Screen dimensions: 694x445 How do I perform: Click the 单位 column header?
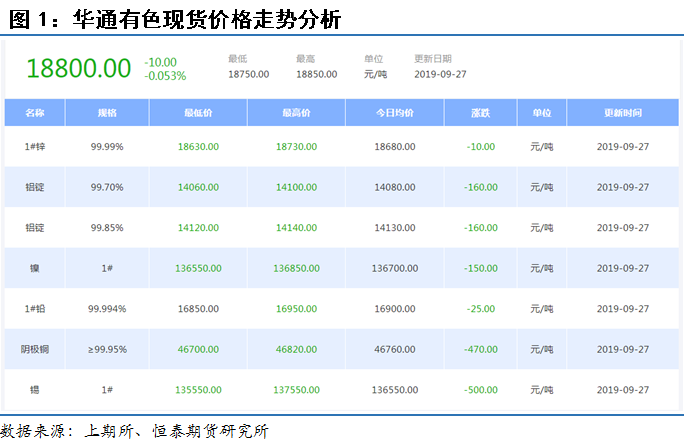(542, 113)
